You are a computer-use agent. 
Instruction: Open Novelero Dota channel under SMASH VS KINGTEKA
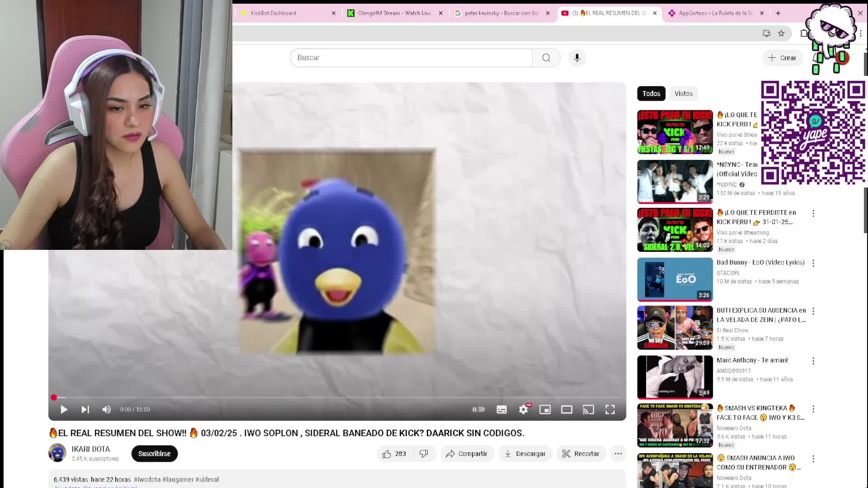734,428
